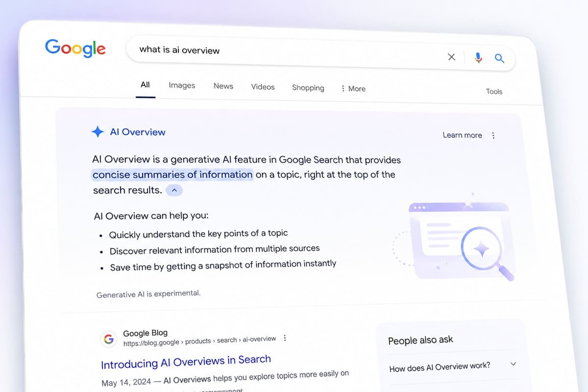This screenshot has width=588, height=392.
Task: Click "Save time by getting a snapshot" bullet
Action: (223, 266)
